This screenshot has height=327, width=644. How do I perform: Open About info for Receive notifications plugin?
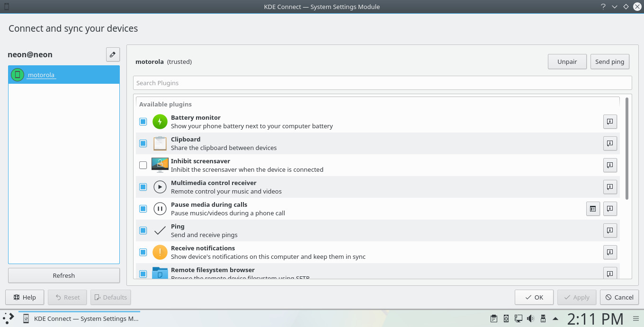(610, 252)
